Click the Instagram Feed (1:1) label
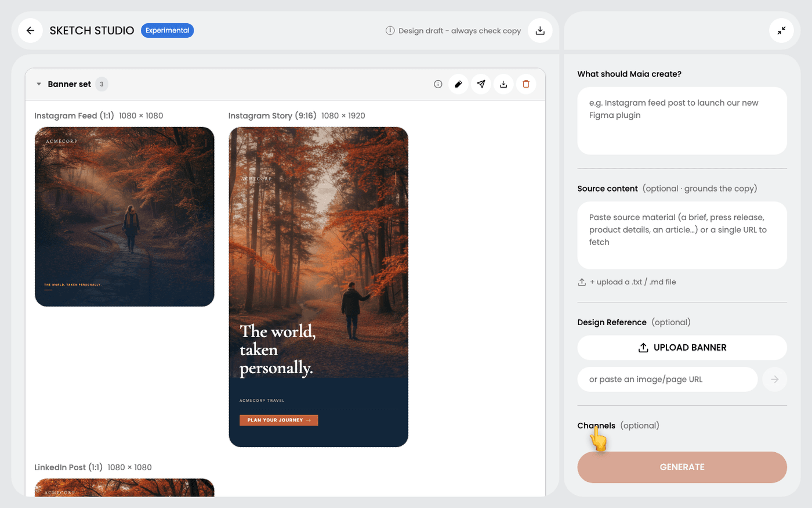 [74, 116]
